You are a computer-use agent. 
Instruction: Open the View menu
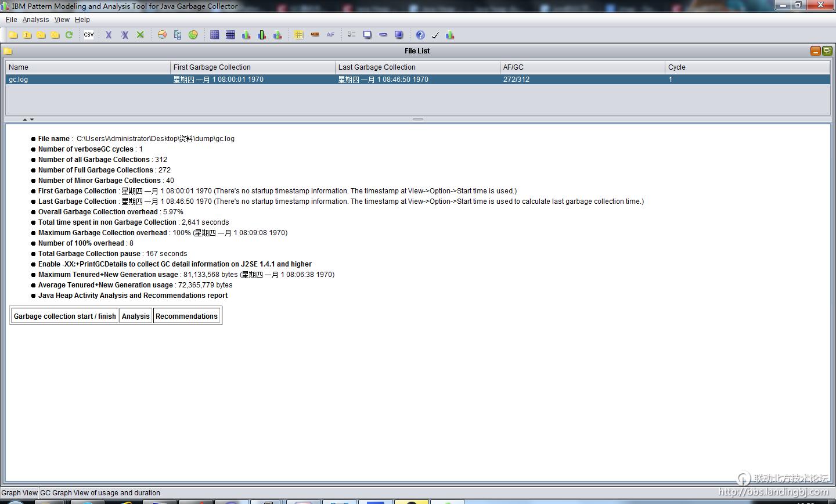click(62, 20)
